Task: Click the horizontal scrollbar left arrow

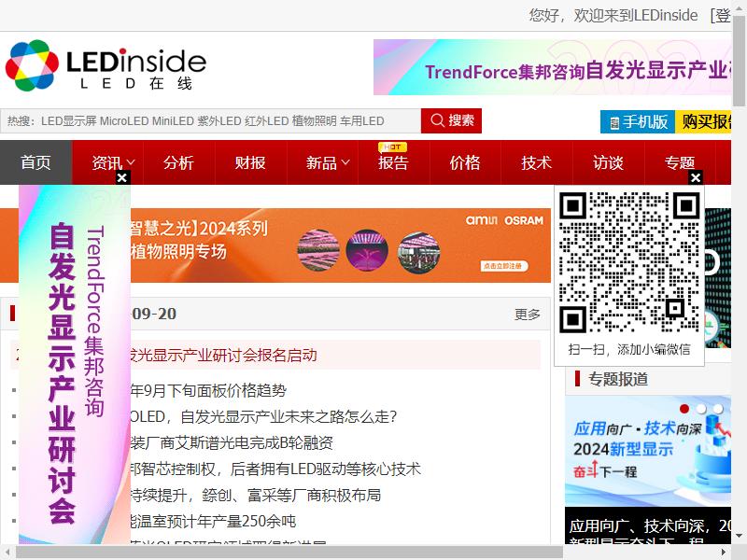Action: pos(7,553)
